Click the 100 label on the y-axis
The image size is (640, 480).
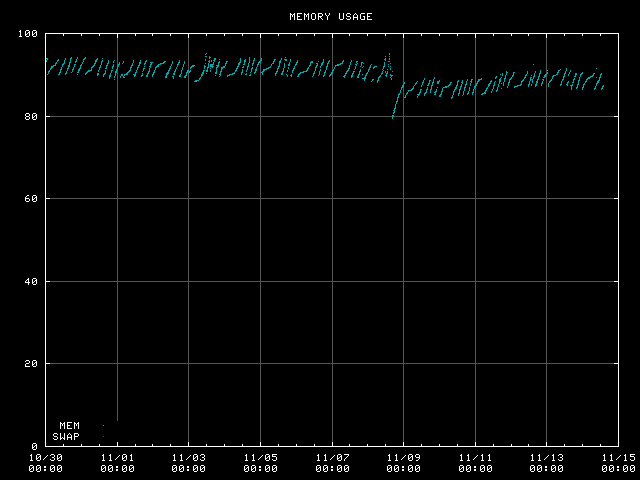point(28,35)
